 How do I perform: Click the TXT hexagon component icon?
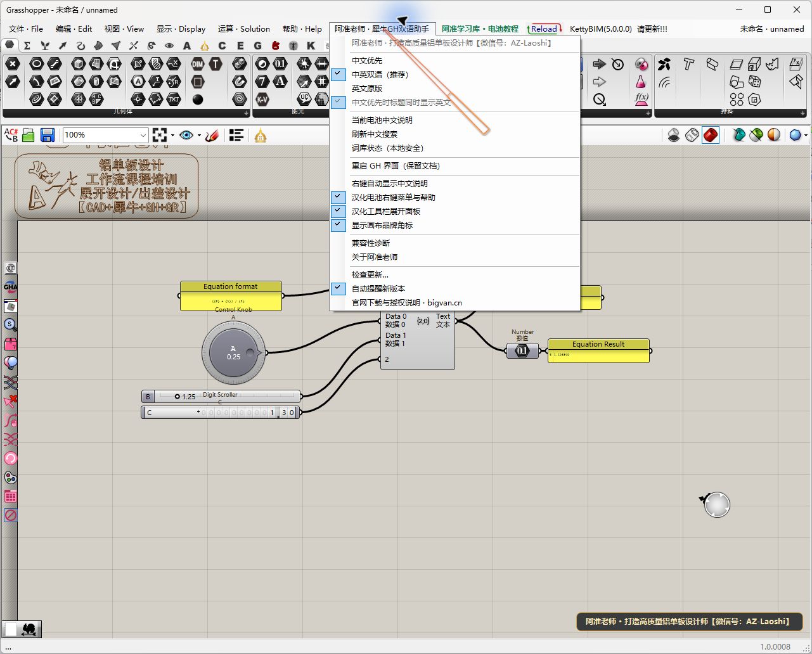point(174,99)
